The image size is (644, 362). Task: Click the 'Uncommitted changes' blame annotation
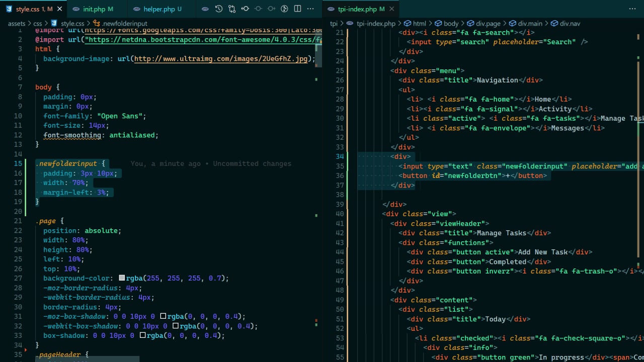pyautogui.click(x=252, y=163)
